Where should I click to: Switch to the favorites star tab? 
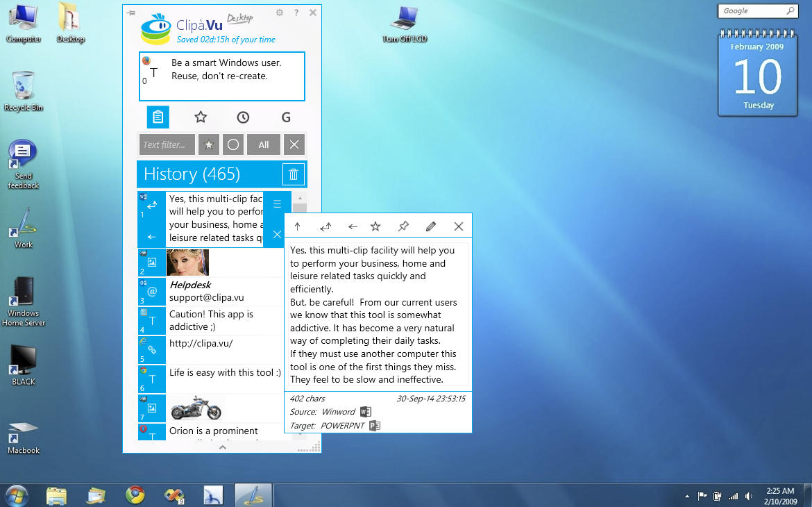[x=201, y=117]
